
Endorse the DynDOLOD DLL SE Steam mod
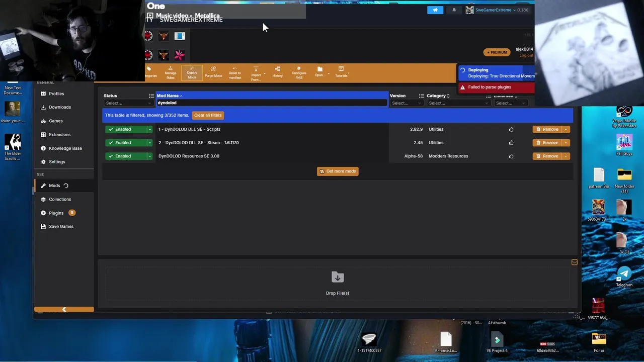click(511, 143)
